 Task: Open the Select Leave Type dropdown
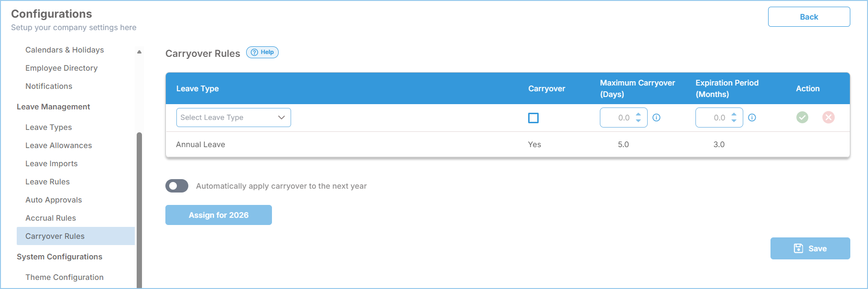pyautogui.click(x=233, y=118)
